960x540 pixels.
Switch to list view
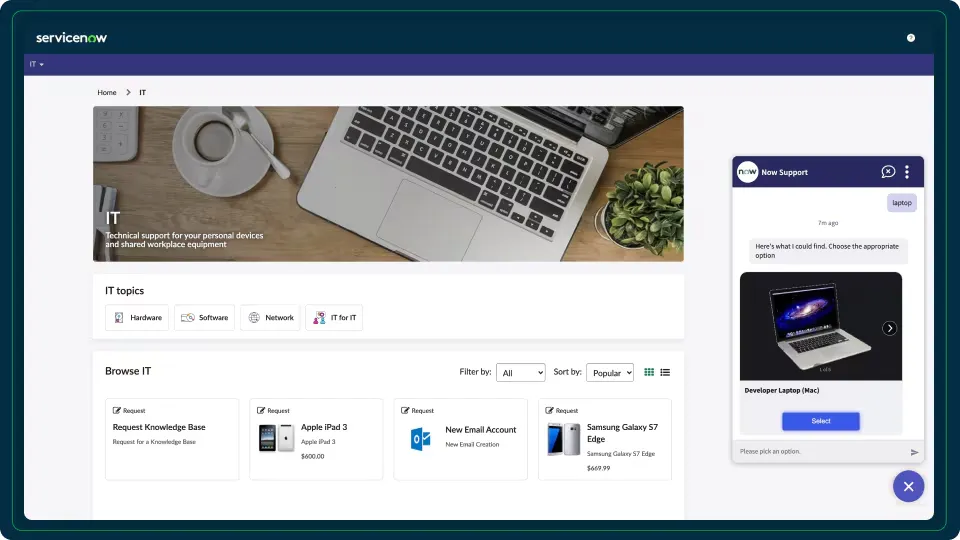[665, 372]
